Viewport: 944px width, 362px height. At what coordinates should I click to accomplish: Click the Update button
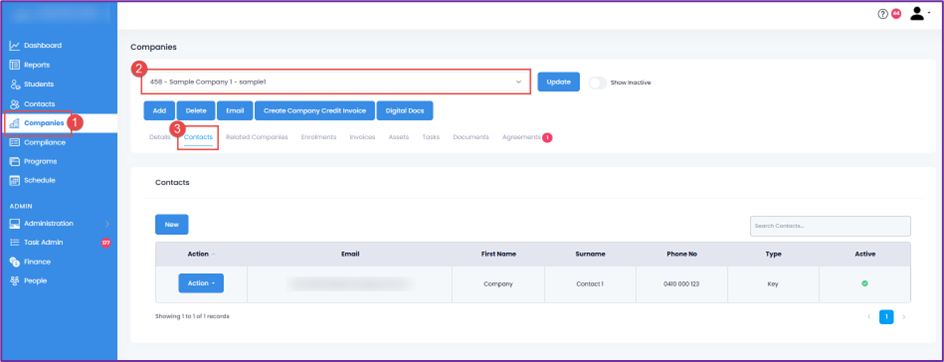559,82
